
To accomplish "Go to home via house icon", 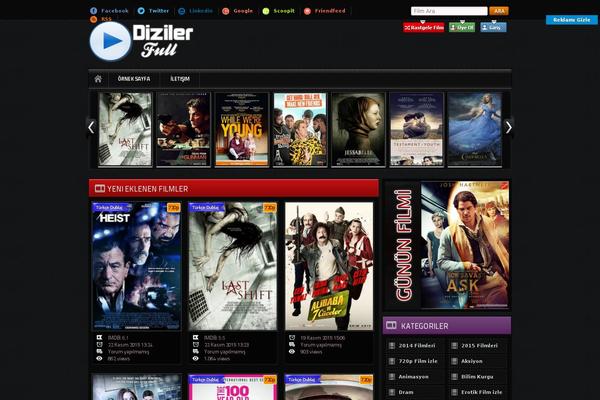I will pos(98,79).
